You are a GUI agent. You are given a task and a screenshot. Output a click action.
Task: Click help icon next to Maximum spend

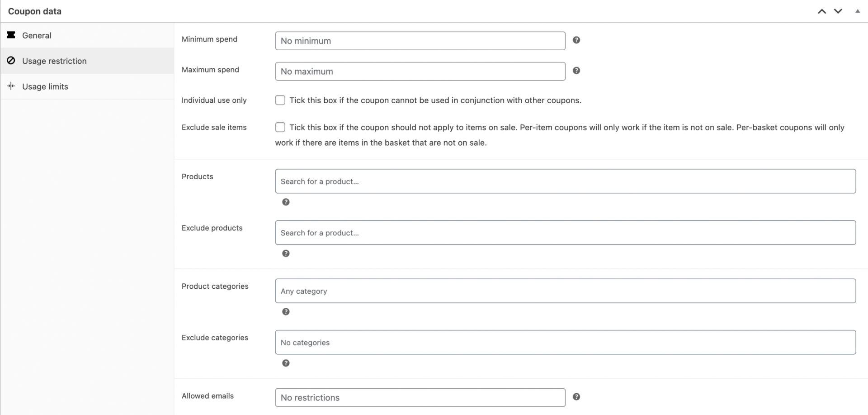(576, 71)
